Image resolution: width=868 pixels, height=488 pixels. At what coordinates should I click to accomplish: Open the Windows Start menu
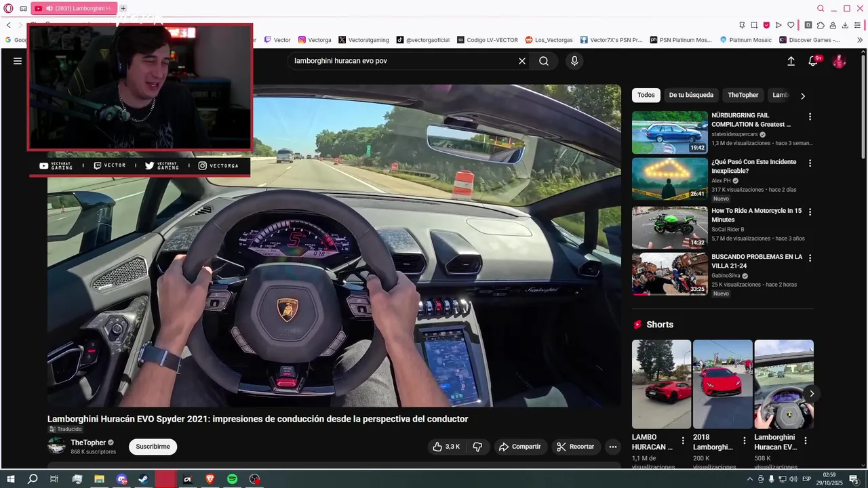click(11, 479)
